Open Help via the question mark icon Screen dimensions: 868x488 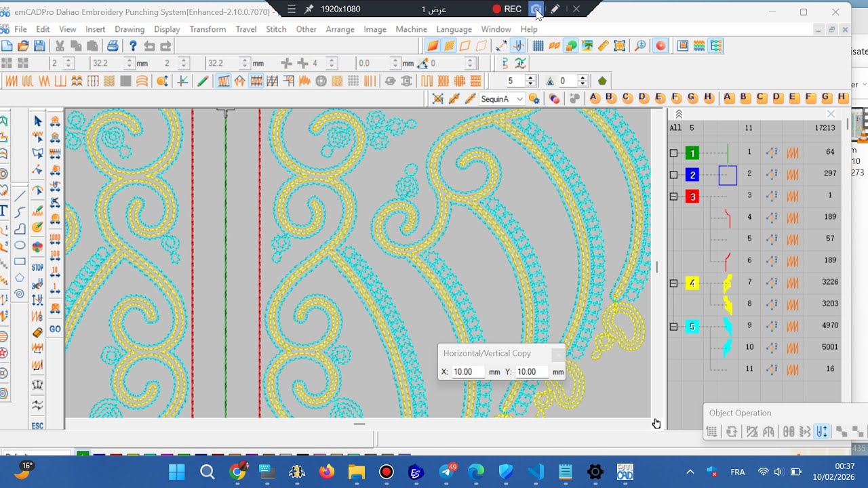coord(133,46)
